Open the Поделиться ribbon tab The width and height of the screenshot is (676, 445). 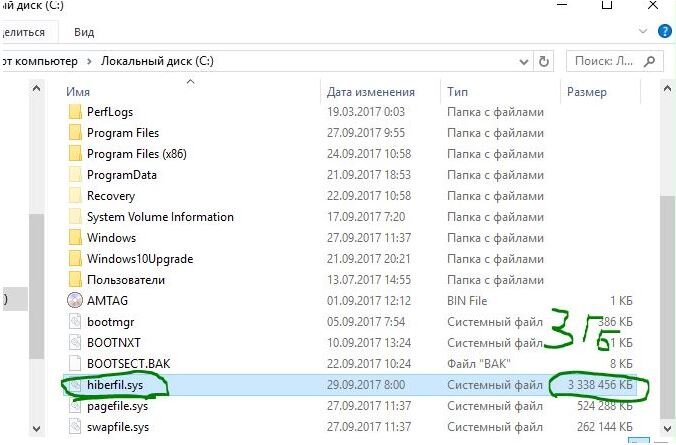(x=24, y=32)
